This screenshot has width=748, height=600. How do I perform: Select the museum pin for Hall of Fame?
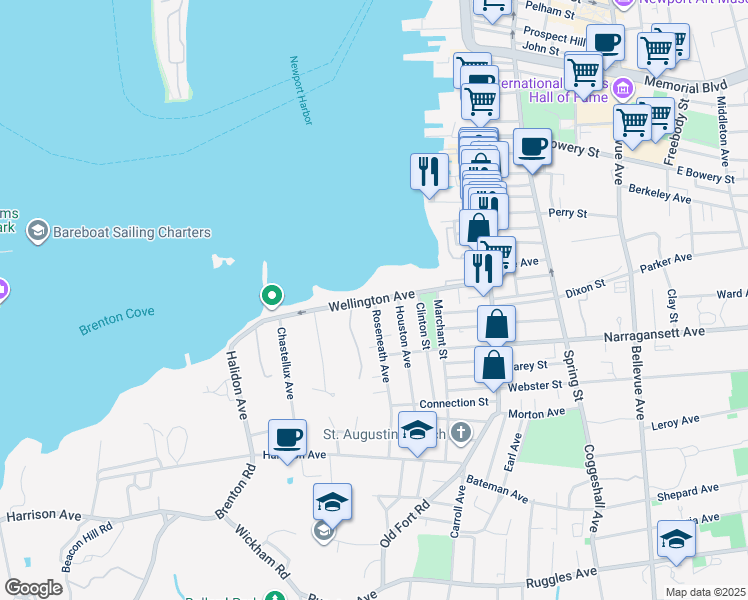(x=623, y=88)
